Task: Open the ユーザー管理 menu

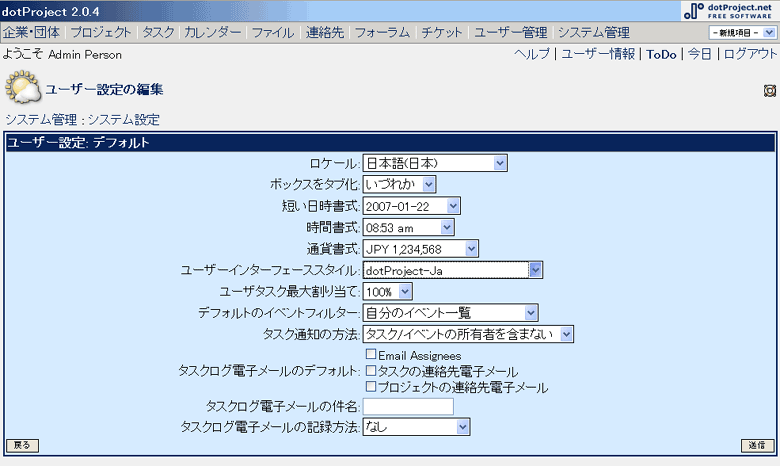Action: (510, 32)
